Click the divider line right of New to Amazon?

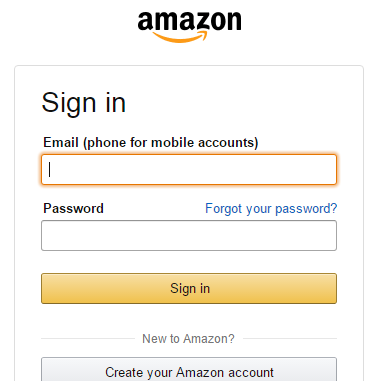coord(290,338)
